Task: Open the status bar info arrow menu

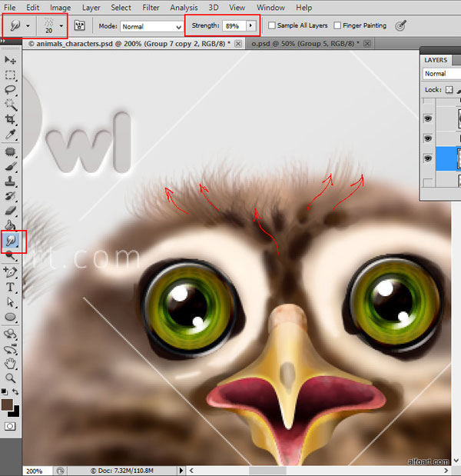Action: [181, 471]
